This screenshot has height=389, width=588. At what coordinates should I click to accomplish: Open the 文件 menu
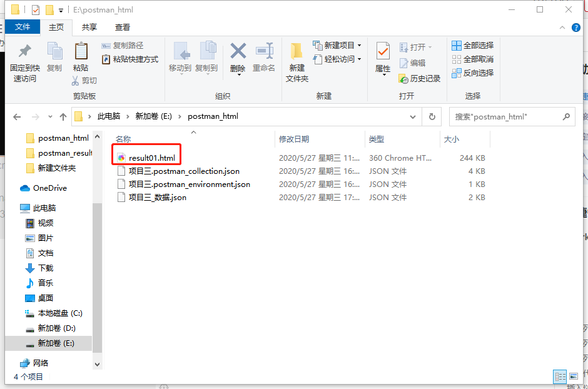tap(23, 28)
